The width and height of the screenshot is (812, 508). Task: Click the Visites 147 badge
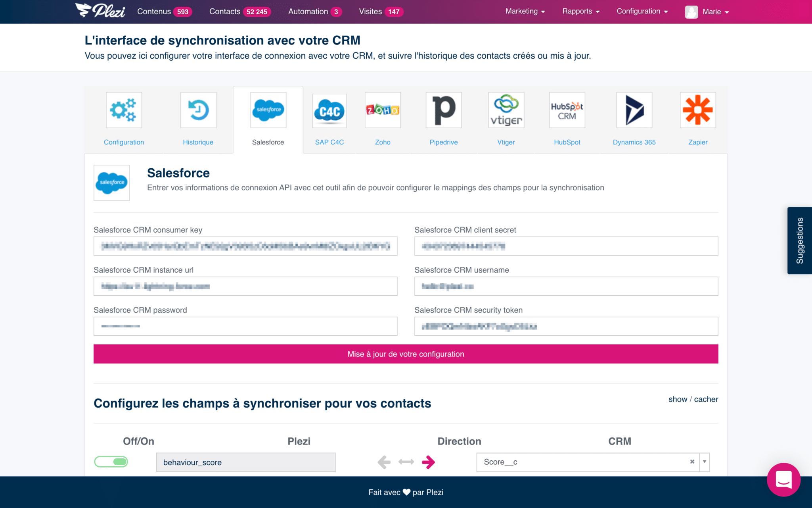[x=394, y=12]
